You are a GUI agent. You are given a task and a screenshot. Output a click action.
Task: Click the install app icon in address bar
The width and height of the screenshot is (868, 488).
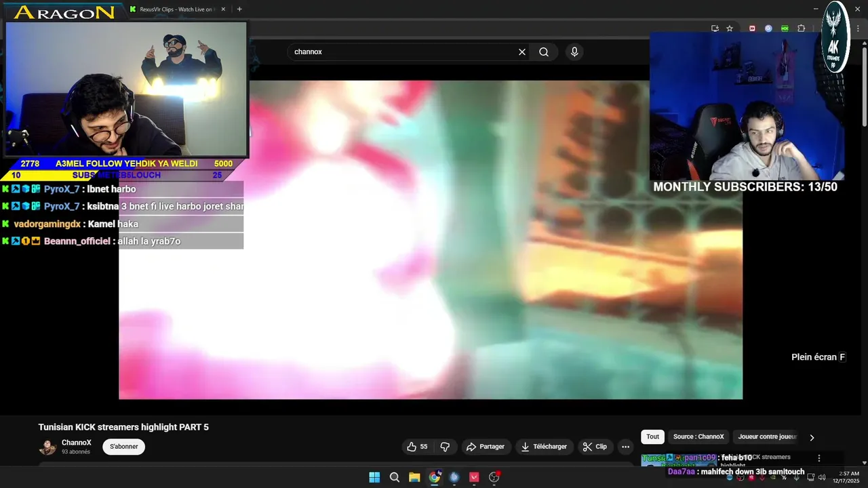(x=715, y=28)
